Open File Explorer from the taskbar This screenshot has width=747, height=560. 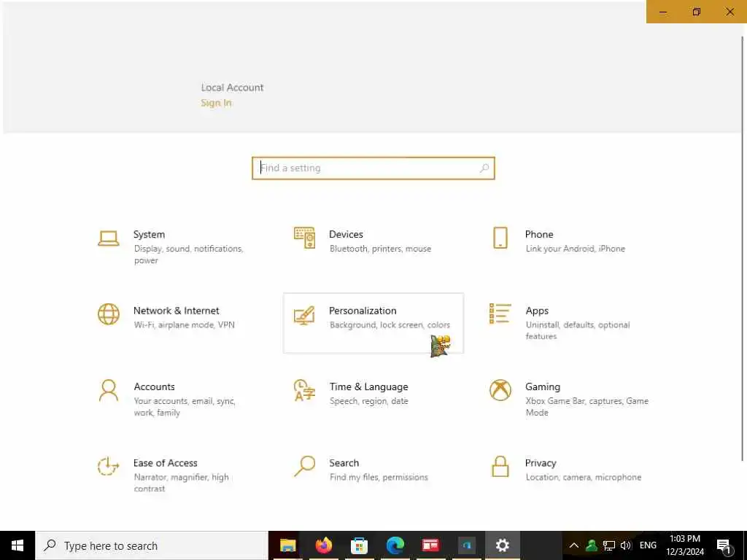click(287, 545)
